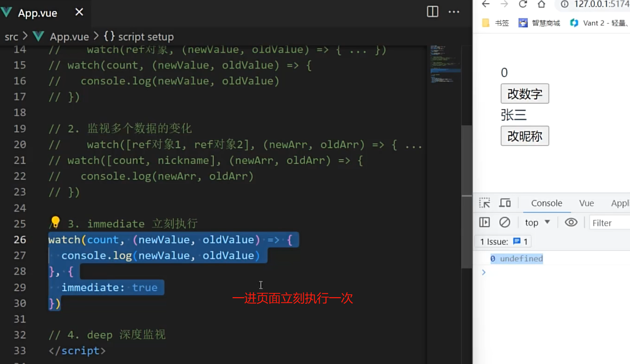Open the device toolbar toggle in DevTools
The height and width of the screenshot is (364, 630).
pos(505,203)
